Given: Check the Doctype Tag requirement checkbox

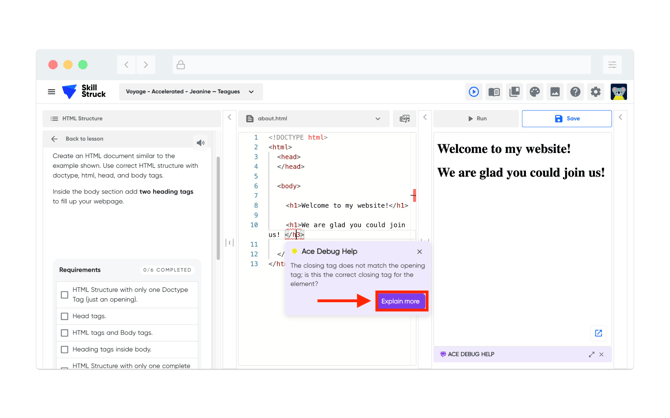Looking at the screenshot, I should 65,295.
